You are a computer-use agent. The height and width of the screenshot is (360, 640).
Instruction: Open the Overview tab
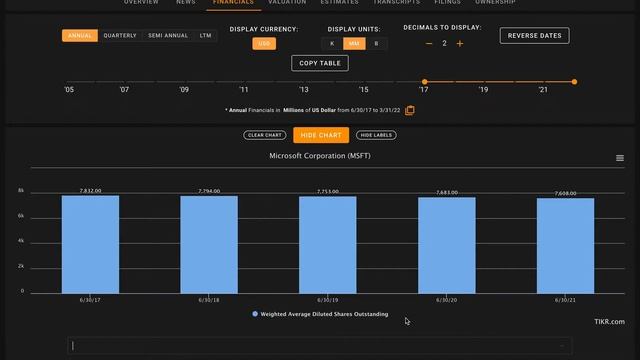coord(141,2)
